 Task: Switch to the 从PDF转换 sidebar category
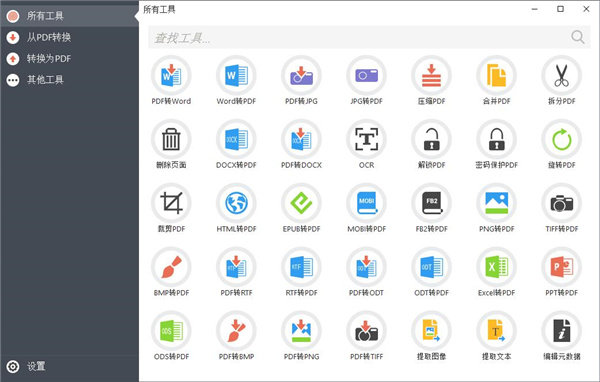point(69,37)
